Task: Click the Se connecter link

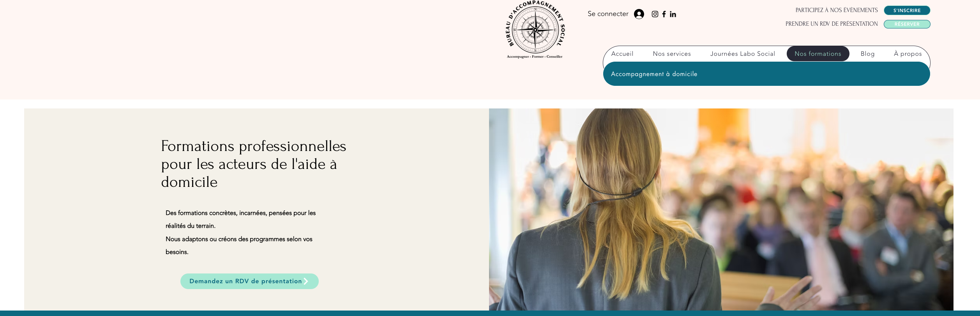Action: (608, 14)
